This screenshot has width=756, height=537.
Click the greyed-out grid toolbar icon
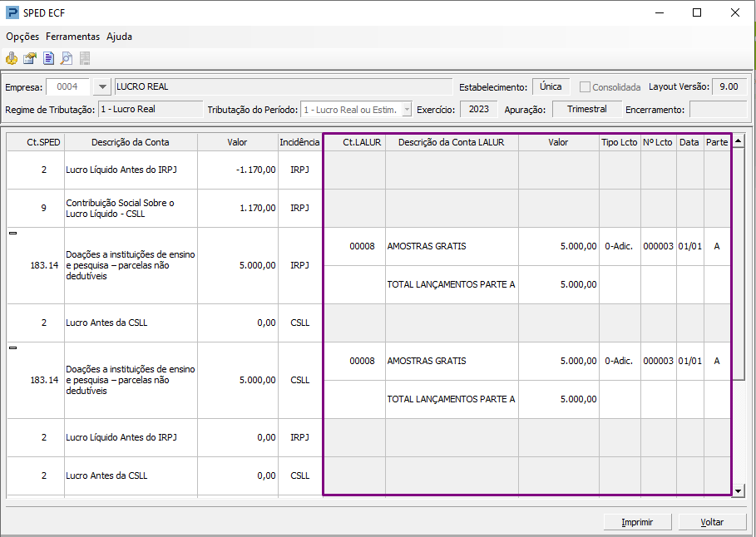pyautogui.click(x=85, y=58)
